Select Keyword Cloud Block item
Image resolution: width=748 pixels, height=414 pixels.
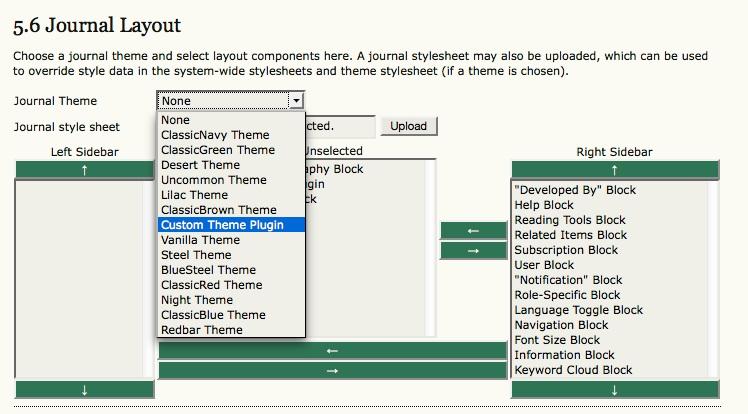coord(573,370)
